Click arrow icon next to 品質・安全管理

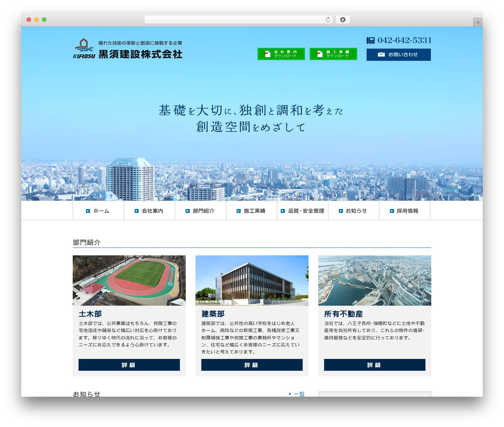tap(283, 211)
